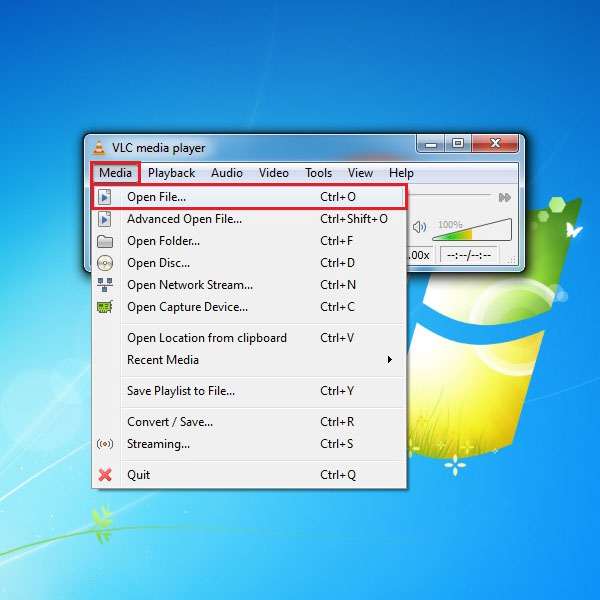Select Convert / Save... entry
The height and width of the screenshot is (600, 600).
coord(249,422)
